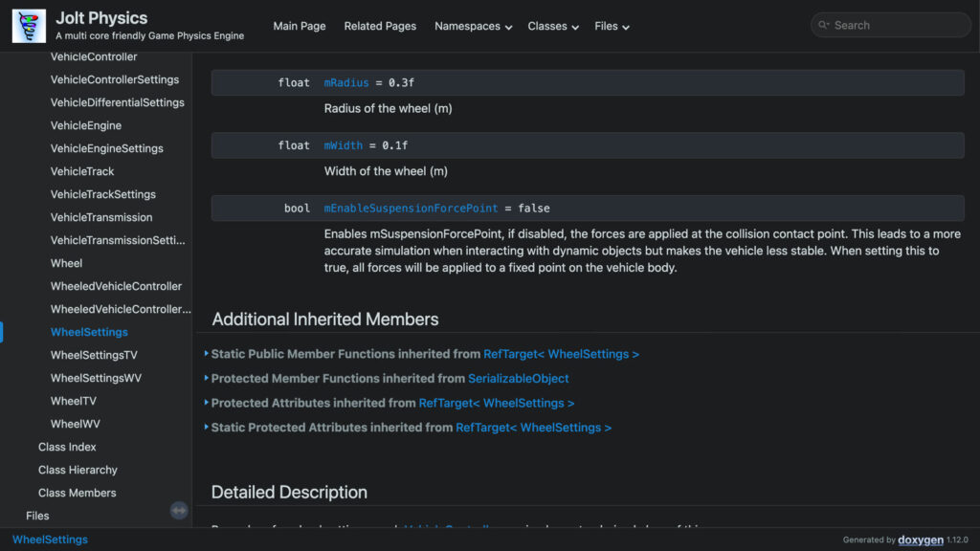Open the mRadius member link
Image resolution: width=980 pixels, height=551 pixels.
(346, 82)
